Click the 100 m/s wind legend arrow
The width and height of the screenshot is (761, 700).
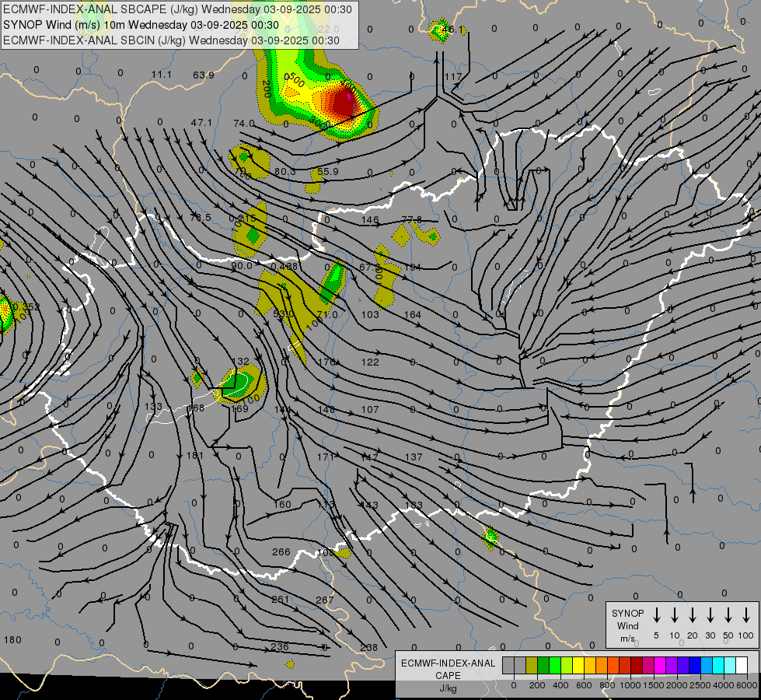tap(746, 615)
